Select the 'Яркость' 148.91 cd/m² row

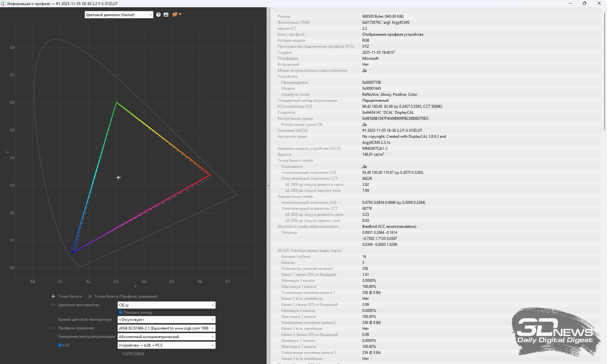tap(373, 155)
